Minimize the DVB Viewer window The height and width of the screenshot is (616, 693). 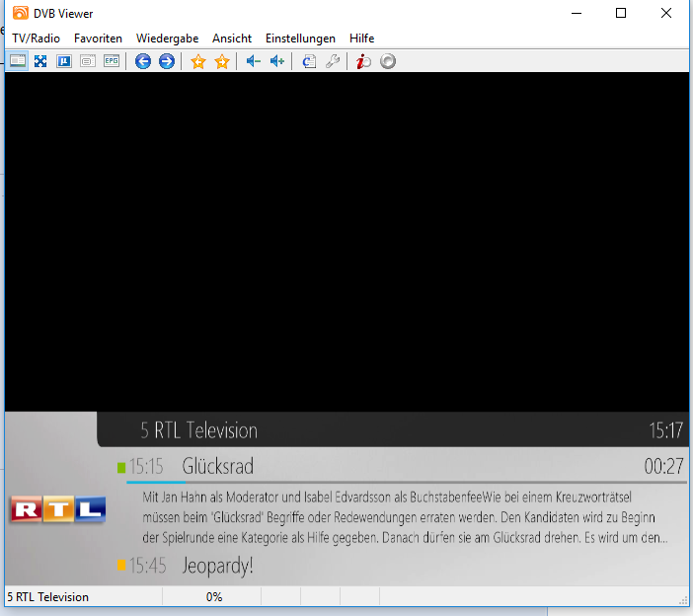pyautogui.click(x=577, y=13)
